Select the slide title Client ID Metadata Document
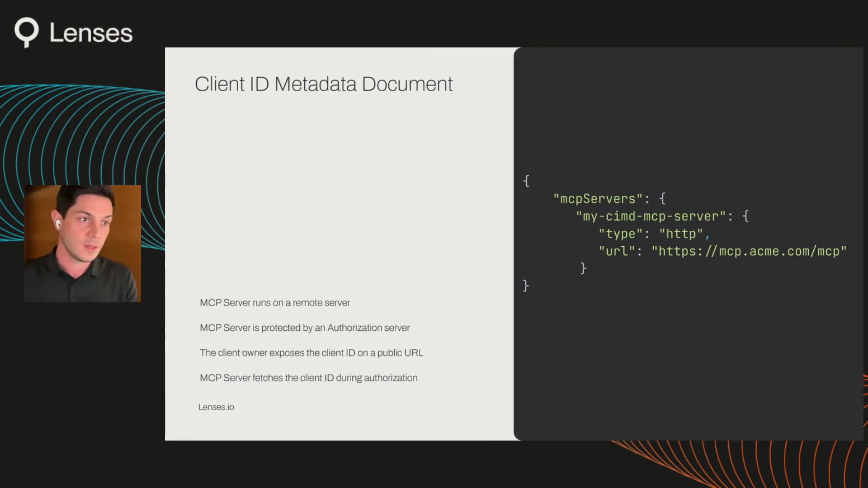 tap(324, 84)
